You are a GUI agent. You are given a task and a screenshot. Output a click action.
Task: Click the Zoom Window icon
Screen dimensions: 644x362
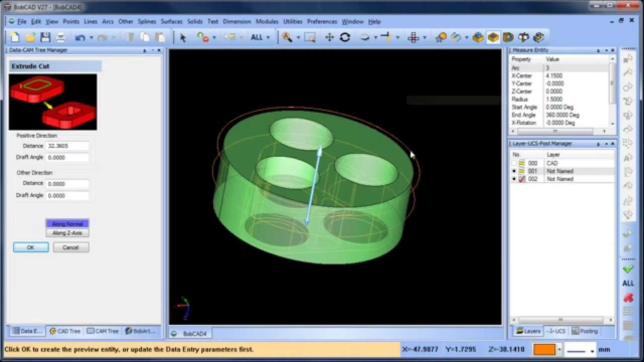[x=309, y=37]
